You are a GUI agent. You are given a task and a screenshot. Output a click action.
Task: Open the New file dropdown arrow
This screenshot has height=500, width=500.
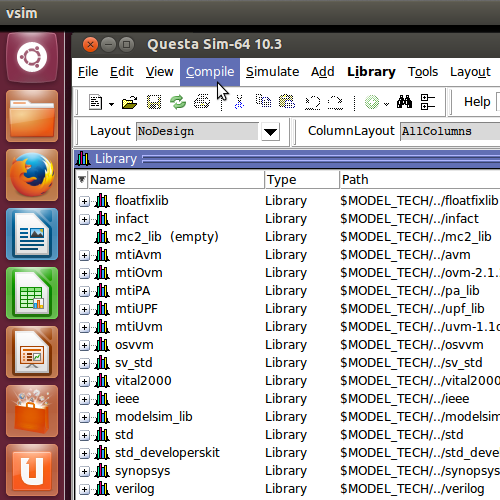(x=111, y=104)
